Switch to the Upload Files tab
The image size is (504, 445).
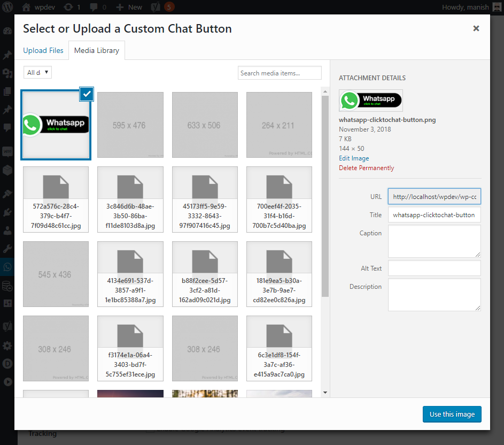point(43,50)
